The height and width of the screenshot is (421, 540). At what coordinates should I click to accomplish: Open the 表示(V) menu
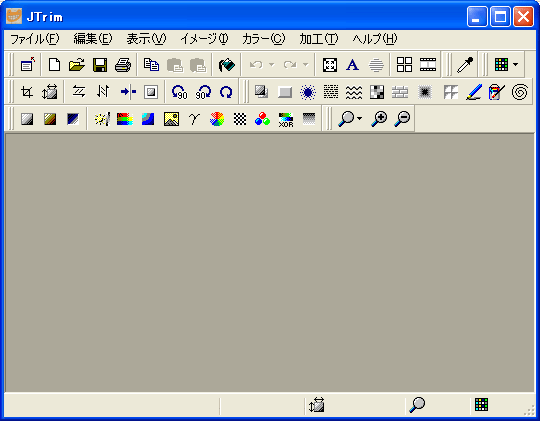pos(146,39)
